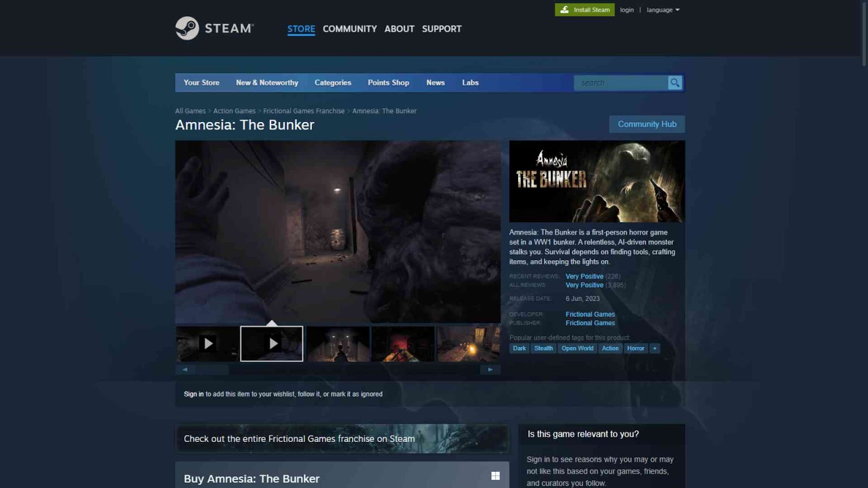Click the search magnifier icon
The height and width of the screenshot is (488, 868).
point(675,82)
